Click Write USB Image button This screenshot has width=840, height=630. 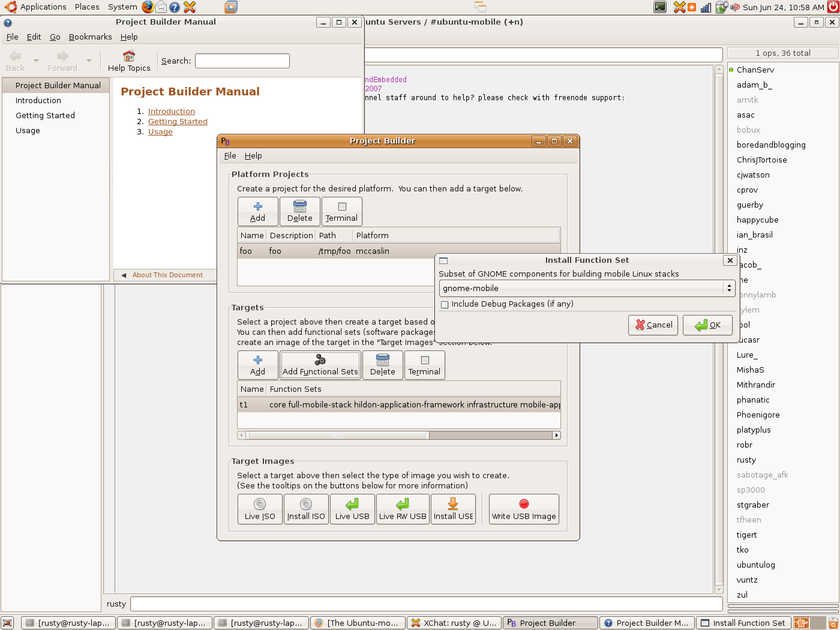(x=524, y=509)
